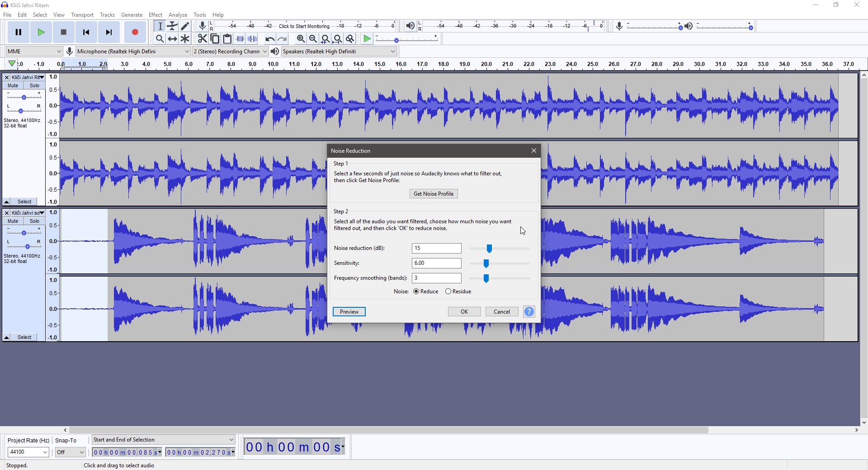Click Skip to End button

109,32
